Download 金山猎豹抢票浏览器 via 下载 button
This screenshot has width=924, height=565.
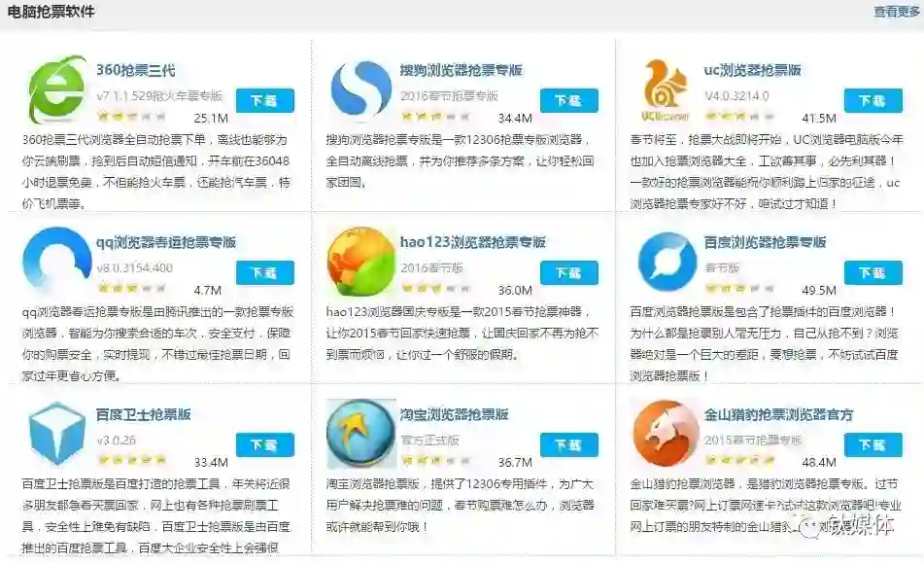coord(873,444)
